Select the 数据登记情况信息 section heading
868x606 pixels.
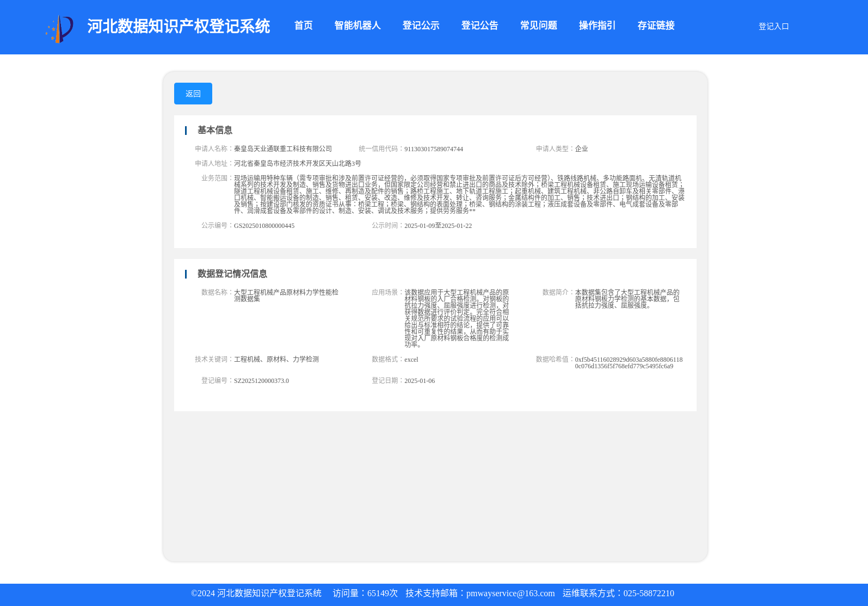[232, 274]
